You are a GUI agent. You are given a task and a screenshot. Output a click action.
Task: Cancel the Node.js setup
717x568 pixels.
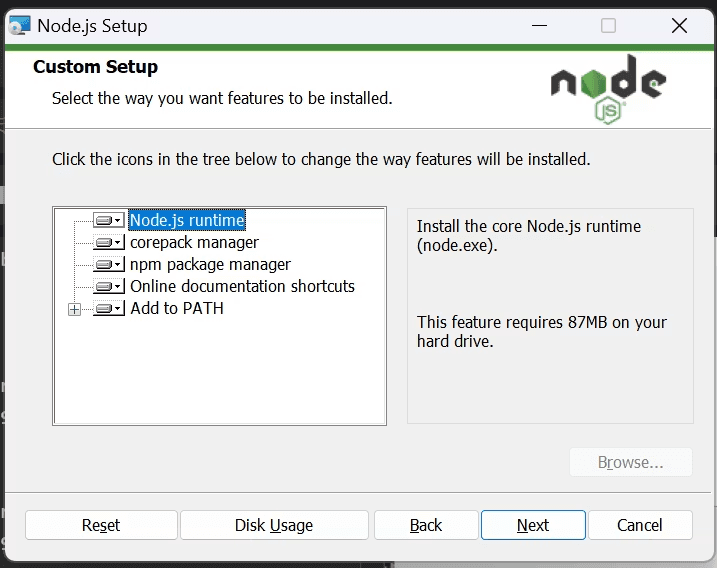[640, 525]
